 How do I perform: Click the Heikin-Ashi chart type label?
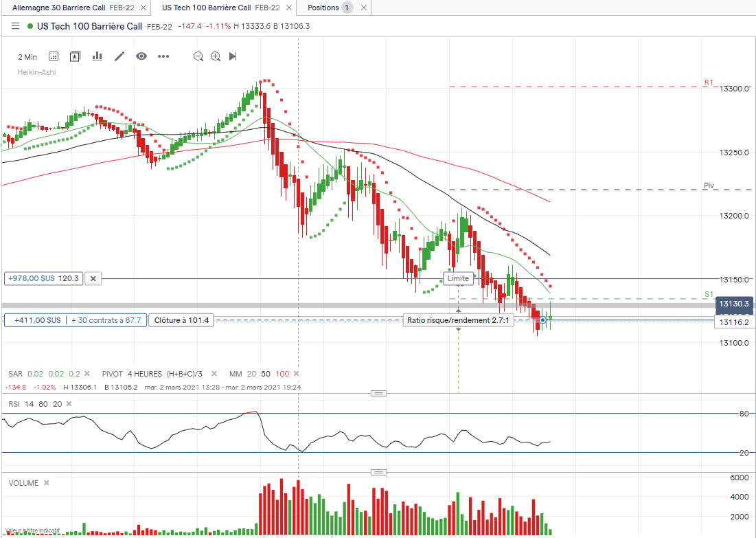click(x=36, y=72)
